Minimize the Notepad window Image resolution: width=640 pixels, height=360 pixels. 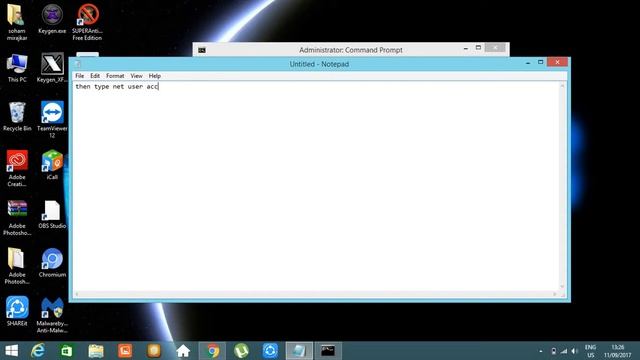pos(528,62)
